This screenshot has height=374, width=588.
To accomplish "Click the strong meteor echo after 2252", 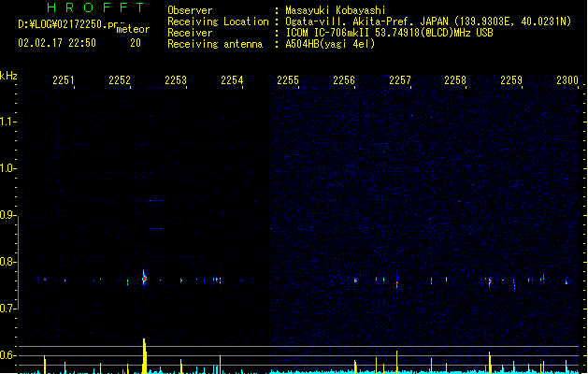I will tap(144, 278).
